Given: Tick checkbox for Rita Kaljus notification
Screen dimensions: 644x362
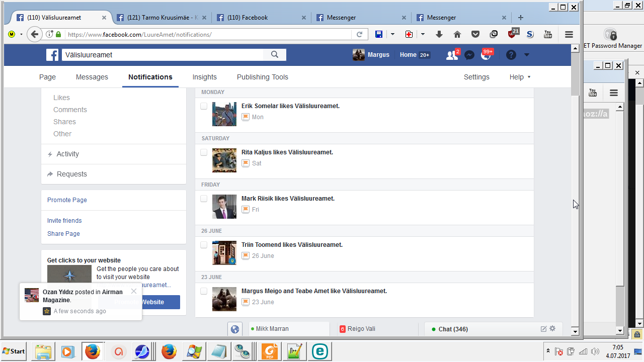Looking at the screenshot, I should [x=204, y=152].
